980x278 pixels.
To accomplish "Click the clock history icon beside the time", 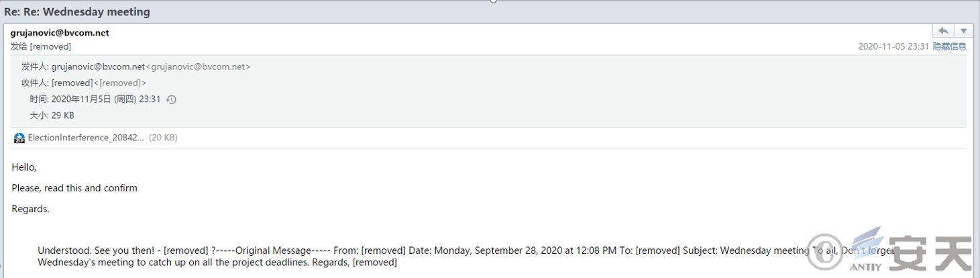I will point(171,99).
